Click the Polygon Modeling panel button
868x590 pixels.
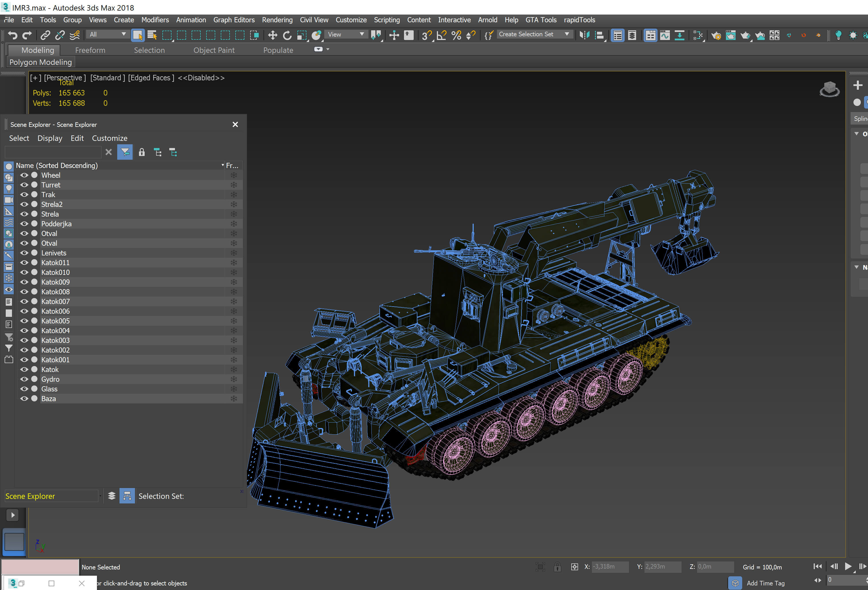click(x=40, y=62)
